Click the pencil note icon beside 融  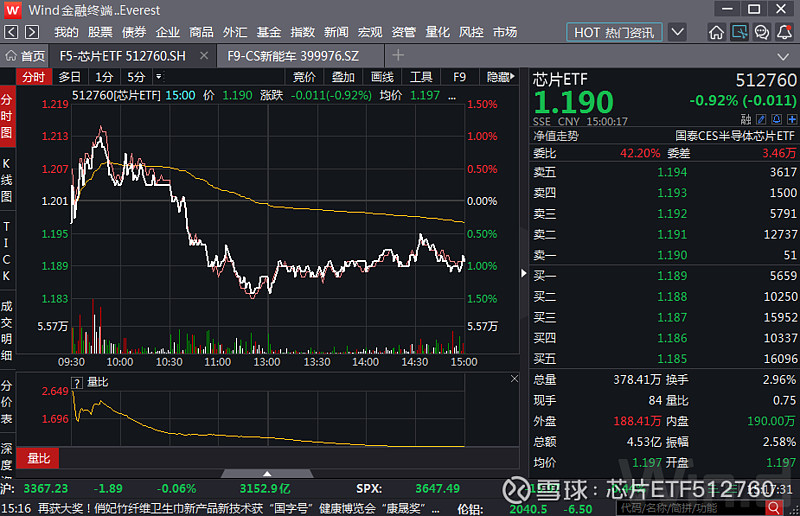[x=761, y=119]
